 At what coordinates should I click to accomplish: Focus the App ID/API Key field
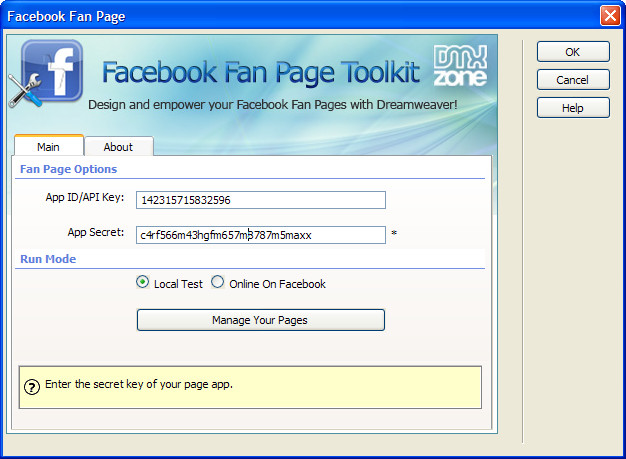261,200
